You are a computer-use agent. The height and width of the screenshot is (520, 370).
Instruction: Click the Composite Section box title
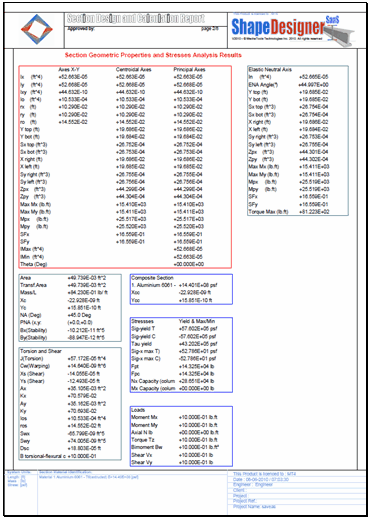click(x=152, y=278)
